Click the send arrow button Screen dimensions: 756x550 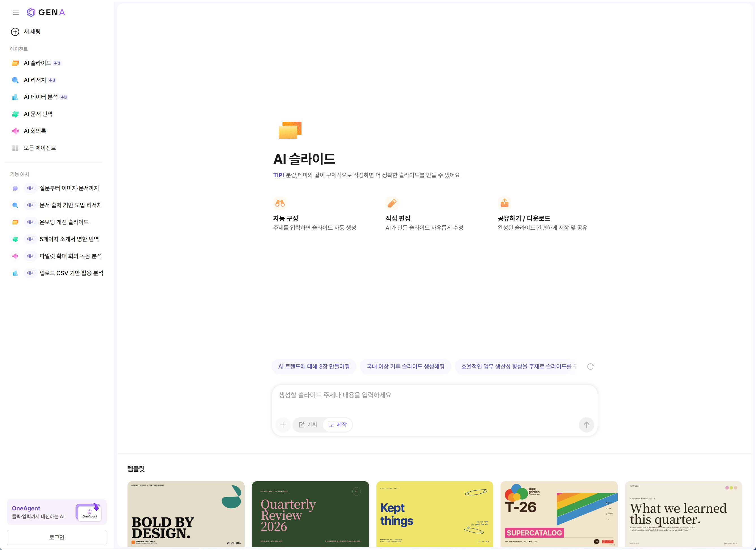(586, 425)
